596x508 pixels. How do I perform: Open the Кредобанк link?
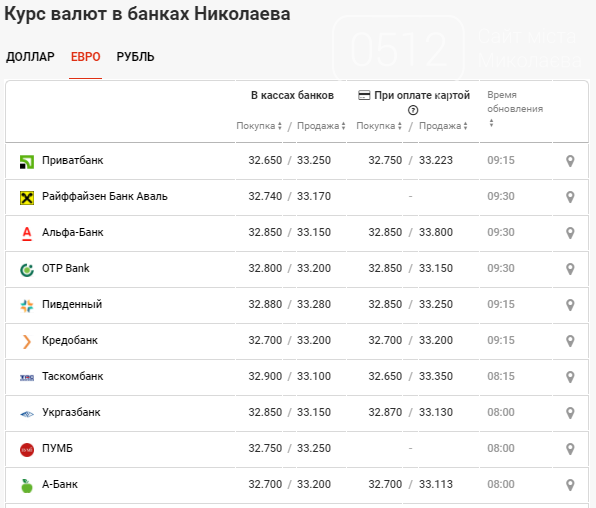(x=70, y=340)
